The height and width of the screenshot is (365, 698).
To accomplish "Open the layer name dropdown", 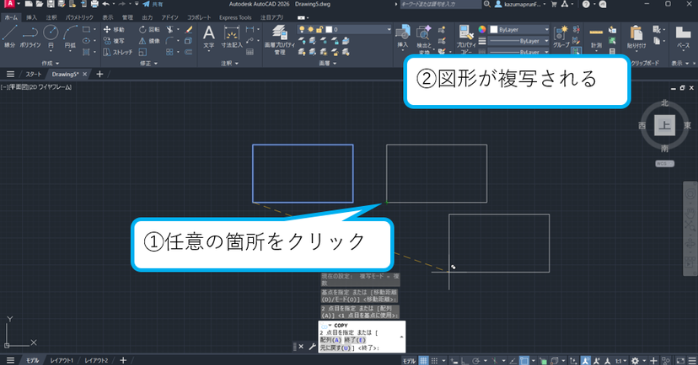I will click(389, 29).
